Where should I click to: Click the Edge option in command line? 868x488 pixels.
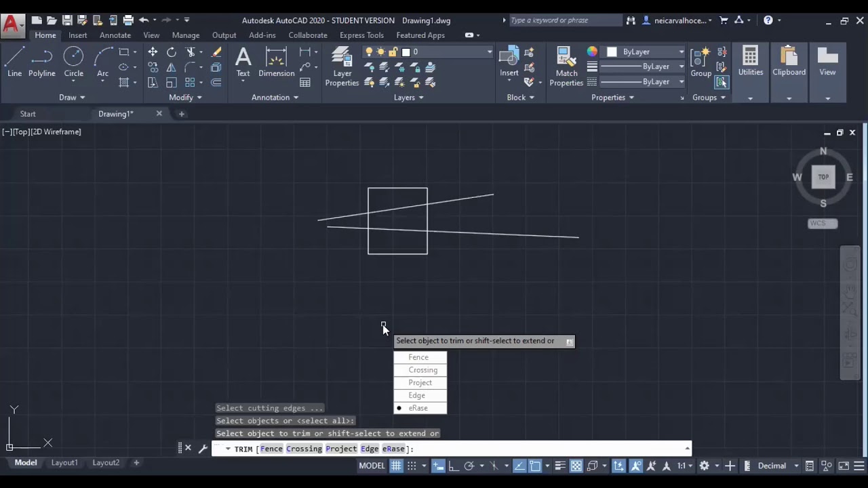tap(370, 449)
